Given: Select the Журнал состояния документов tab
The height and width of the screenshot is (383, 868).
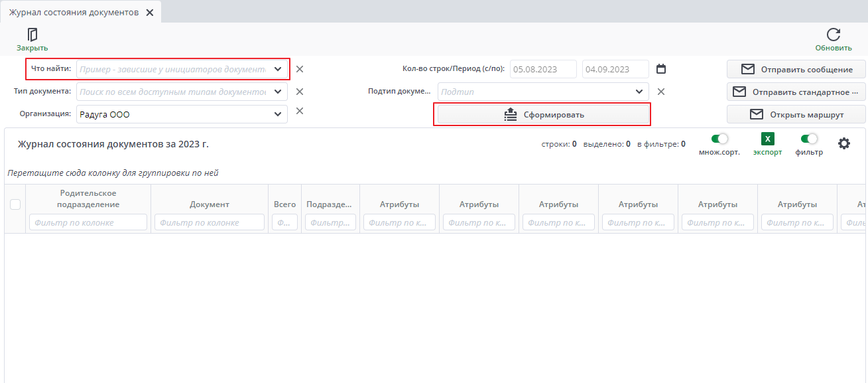Looking at the screenshot, I should tap(74, 12).
